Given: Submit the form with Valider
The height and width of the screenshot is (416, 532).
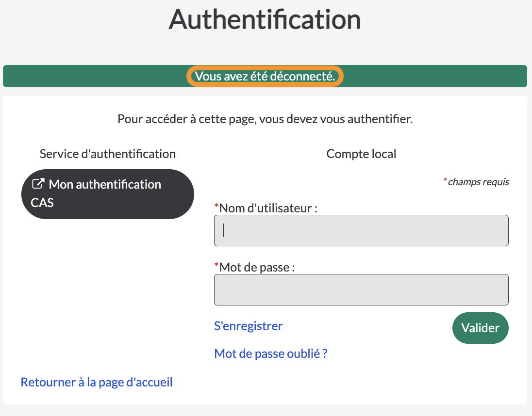Looking at the screenshot, I should [480, 328].
